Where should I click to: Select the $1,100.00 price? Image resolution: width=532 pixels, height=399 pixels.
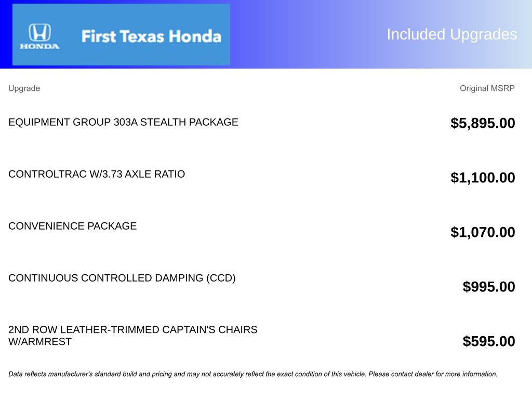(483, 178)
